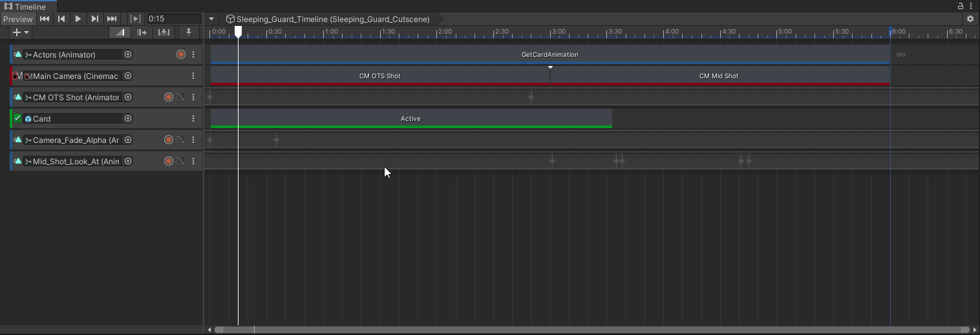Select the Replace edit mode icon
Screen dimensions: 980x335
[x=164, y=32]
